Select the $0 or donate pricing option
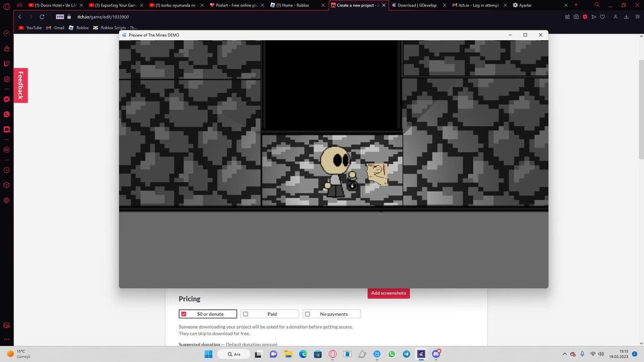644x362 pixels. pos(208,314)
